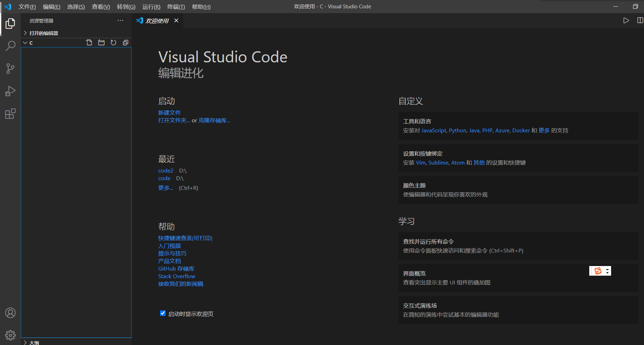Click the Run triangle icon in editor toolbar
This screenshot has width=644, height=345.
click(626, 20)
